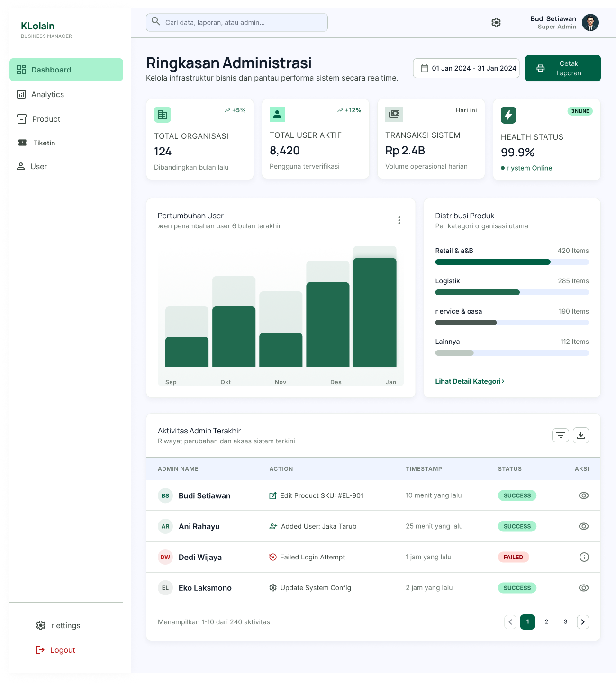Click the Update System Config gear icon
Screen dimensions: 616x684
(x=273, y=588)
